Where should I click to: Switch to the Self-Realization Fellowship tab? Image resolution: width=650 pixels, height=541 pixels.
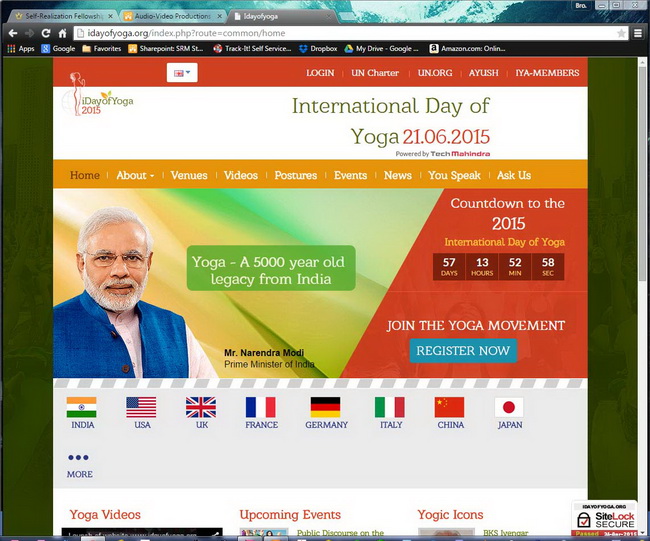62,16
